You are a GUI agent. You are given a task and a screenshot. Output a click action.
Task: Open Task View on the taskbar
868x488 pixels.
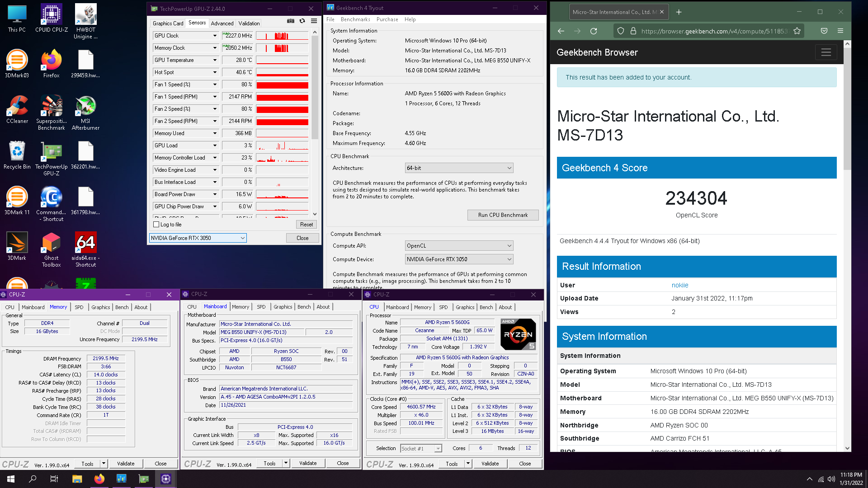[x=54, y=479]
